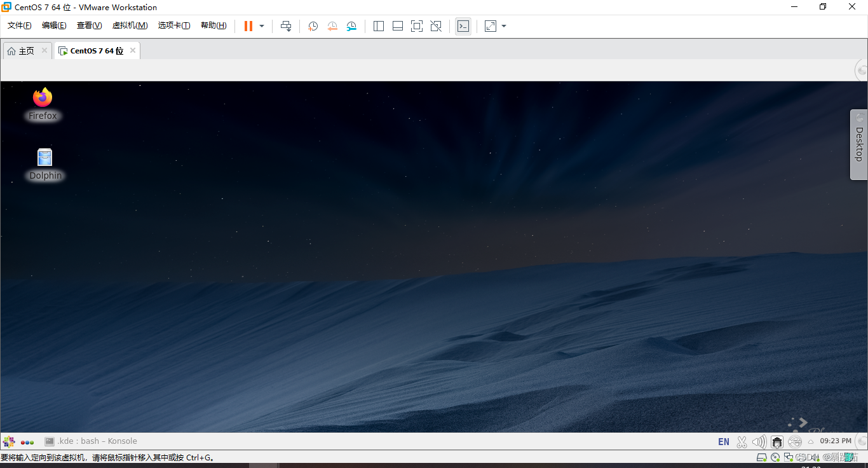
Task: Open the Firefox desktop icon
Action: coord(43,104)
